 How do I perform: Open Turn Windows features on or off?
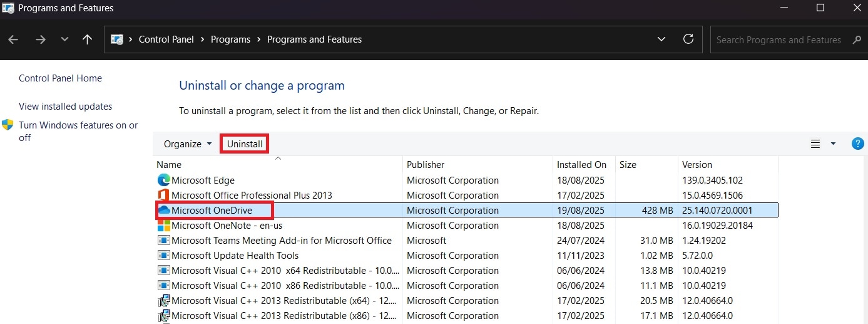pyautogui.click(x=78, y=131)
